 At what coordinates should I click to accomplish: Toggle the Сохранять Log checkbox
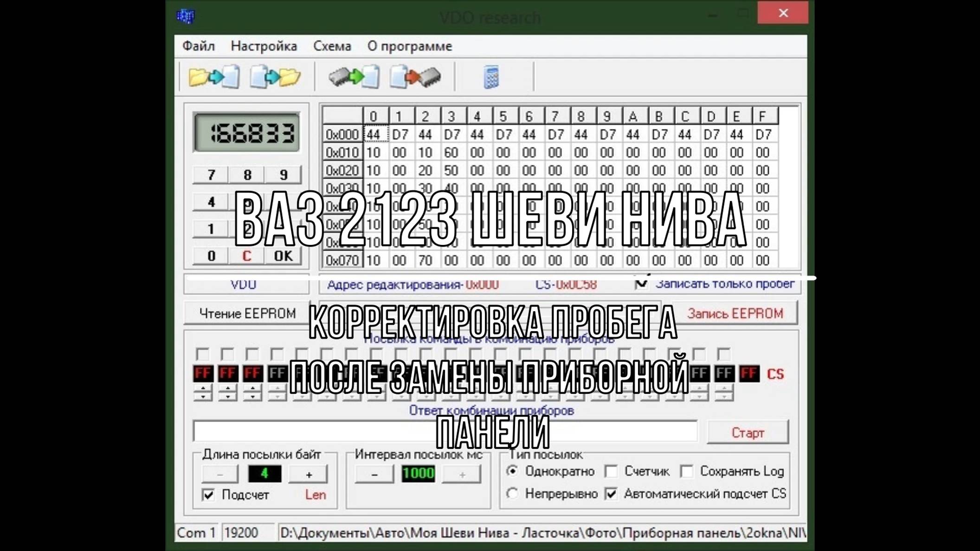click(687, 472)
